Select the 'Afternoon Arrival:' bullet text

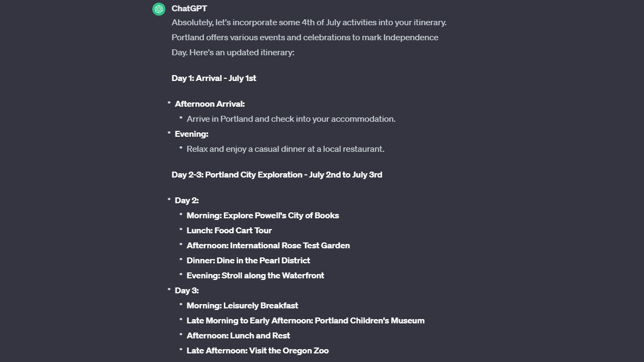pyautogui.click(x=209, y=104)
